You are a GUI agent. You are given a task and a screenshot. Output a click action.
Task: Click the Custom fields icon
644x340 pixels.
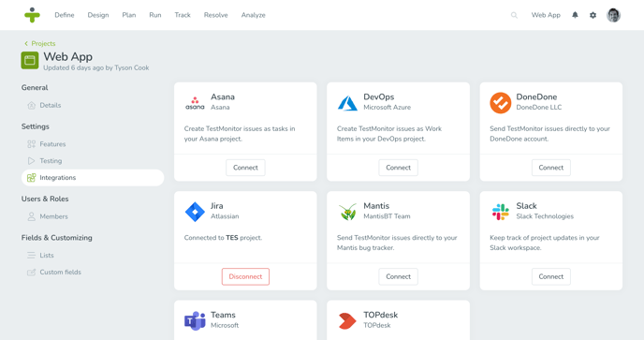31,273
